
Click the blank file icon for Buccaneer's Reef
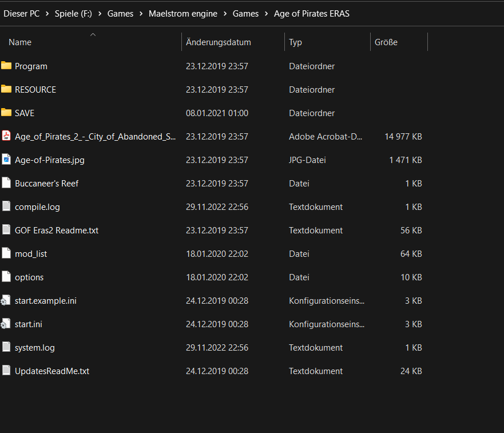pyautogui.click(x=6, y=183)
